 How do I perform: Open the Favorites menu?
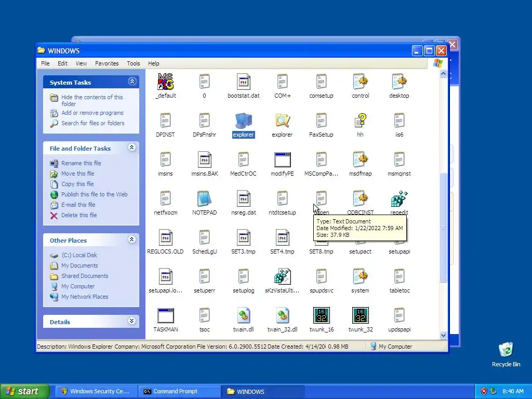[107, 63]
